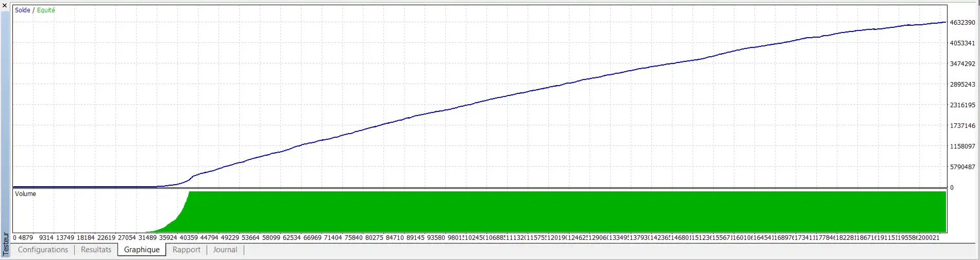Screen dimensions: 980x260
Task: Click the vertical Testeur panel title
Action: click(x=6, y=243)
